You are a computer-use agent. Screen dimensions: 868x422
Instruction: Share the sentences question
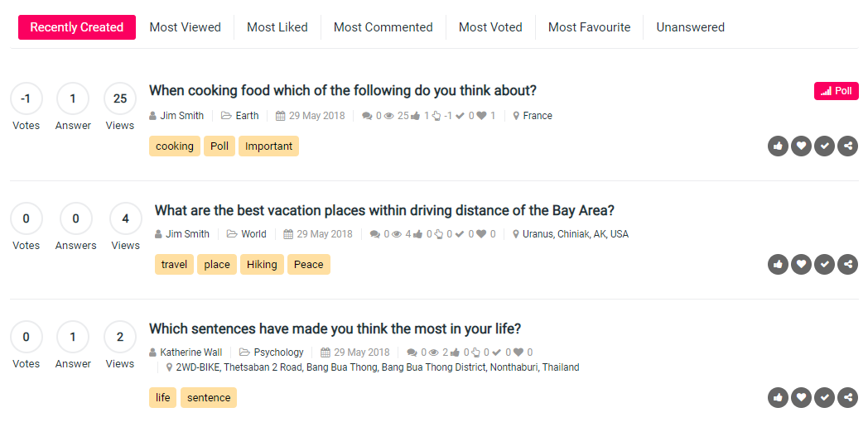(x=847, y=398)
